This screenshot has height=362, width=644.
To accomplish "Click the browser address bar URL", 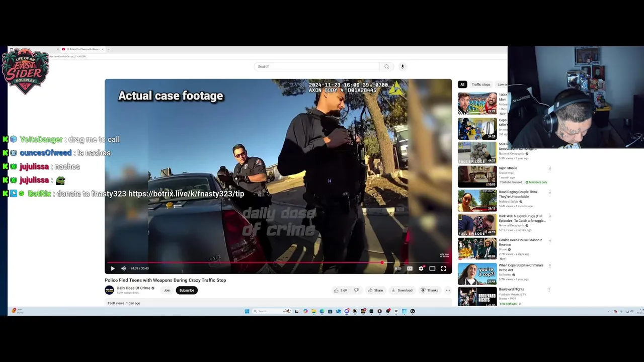I will [x=68, y=56].
